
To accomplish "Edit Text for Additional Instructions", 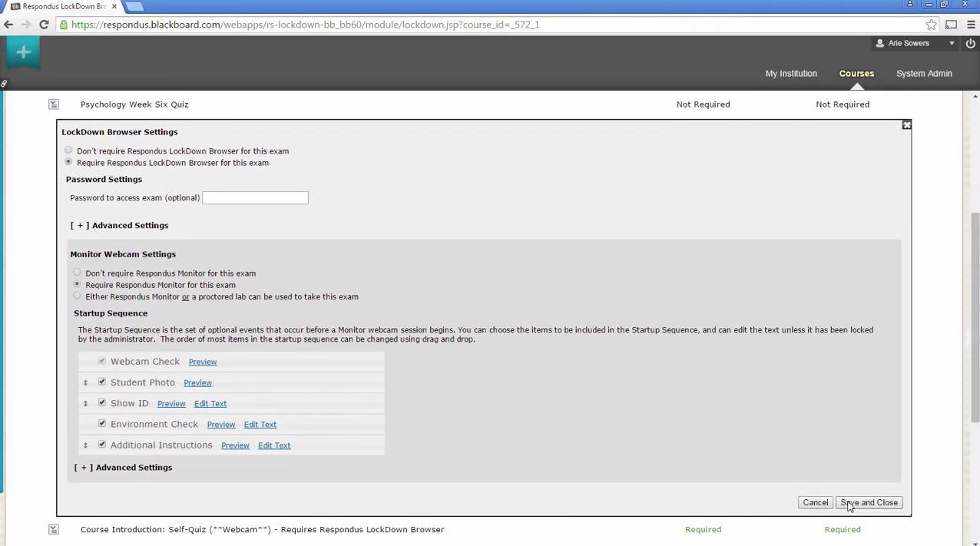I will click(x=274, y=445).
